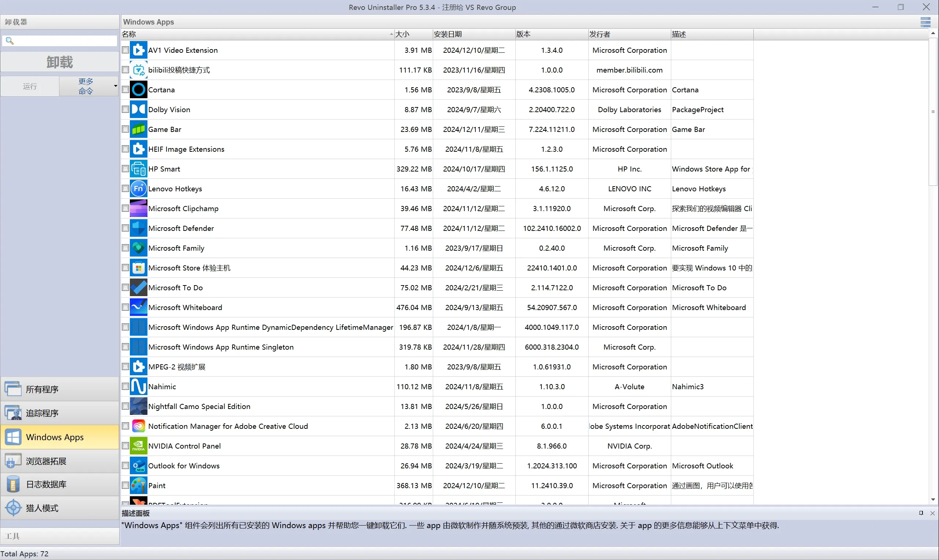Click the 运行 button
This screenshot has height=560, width=939.
click(30, 86)
